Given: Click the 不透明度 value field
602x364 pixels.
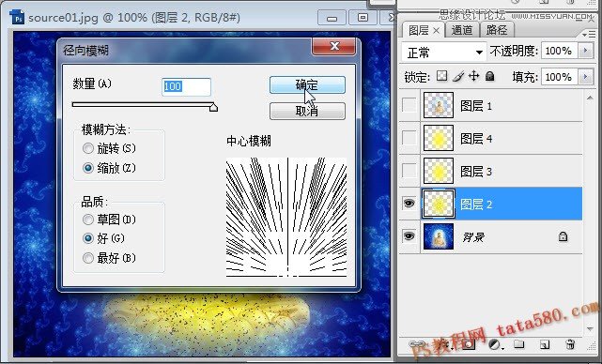Looking at the screenshot, I should click(559, 51).
